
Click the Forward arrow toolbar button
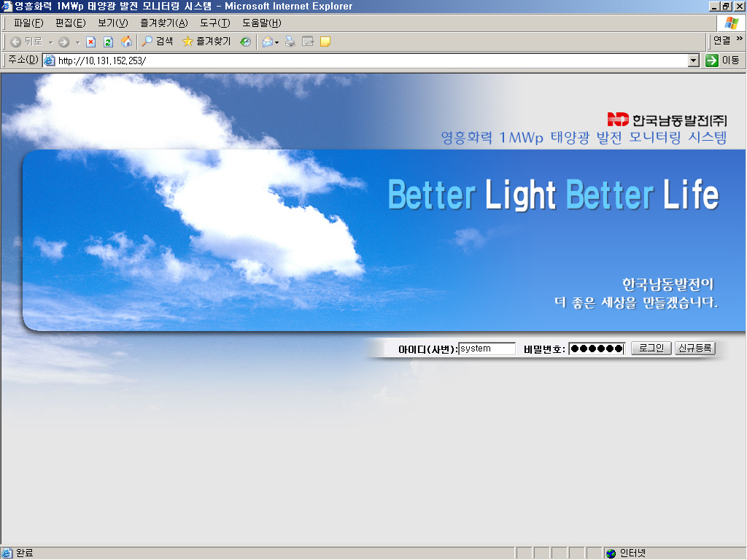[x=63, y=42]
